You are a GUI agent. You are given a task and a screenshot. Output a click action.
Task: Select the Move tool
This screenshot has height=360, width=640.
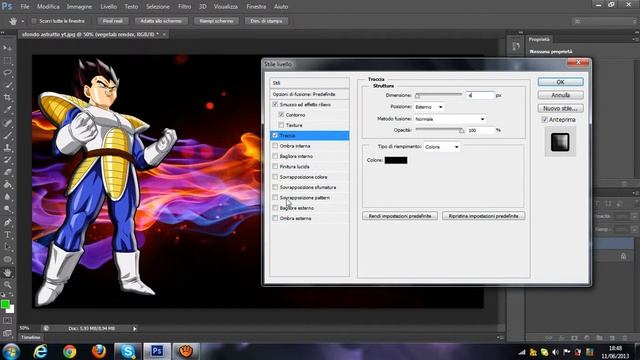point(7,48)
